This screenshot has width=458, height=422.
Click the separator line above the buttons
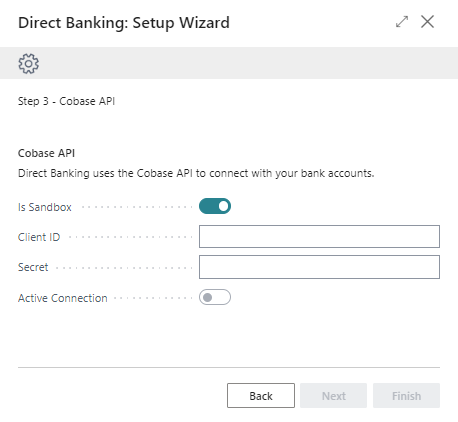click(229, 368)
